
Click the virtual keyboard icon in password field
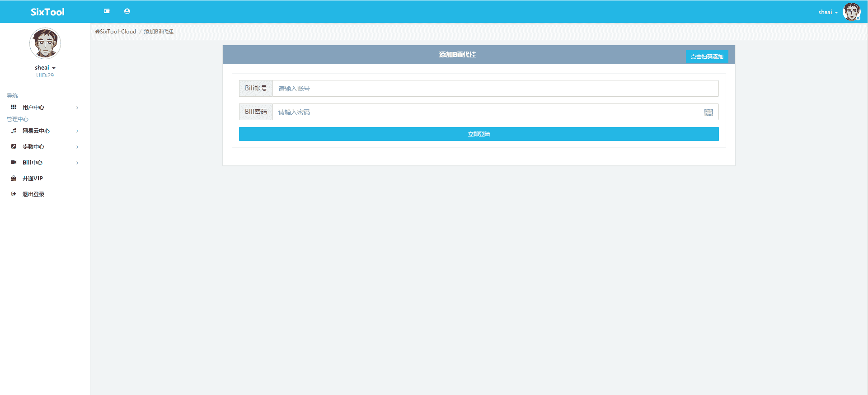708,112
